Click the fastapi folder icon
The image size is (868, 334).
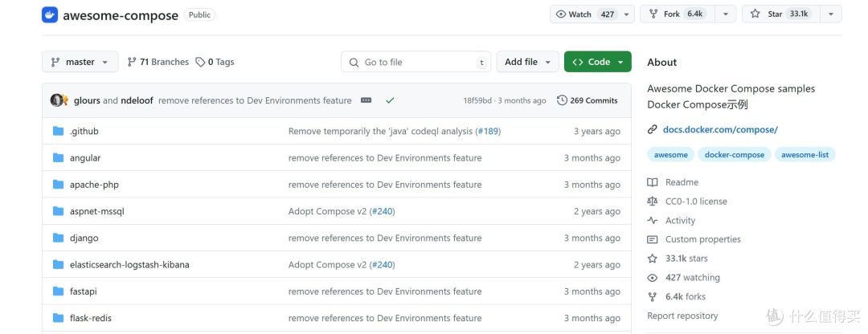click(58, 291)
